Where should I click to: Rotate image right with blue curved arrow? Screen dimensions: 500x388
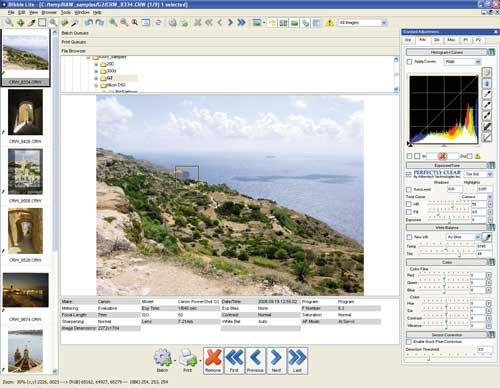[100, 22]
